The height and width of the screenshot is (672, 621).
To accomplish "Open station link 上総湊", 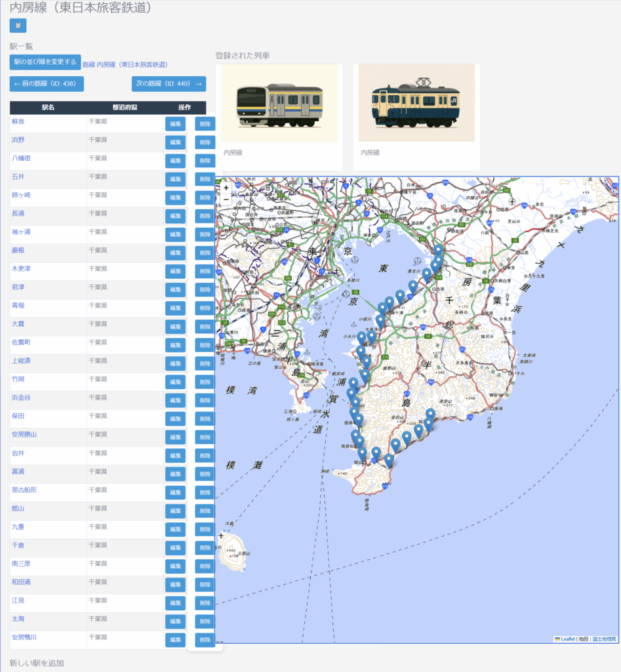I will pos(21,362).
